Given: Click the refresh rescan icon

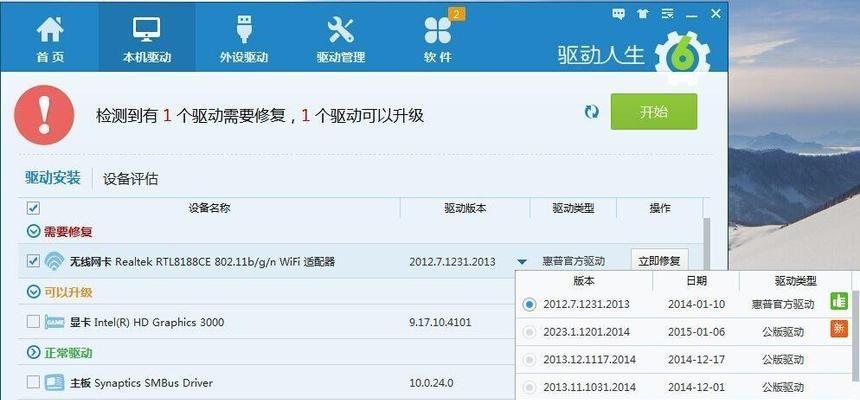Looking at the screenshot, I should pos(591,112).
